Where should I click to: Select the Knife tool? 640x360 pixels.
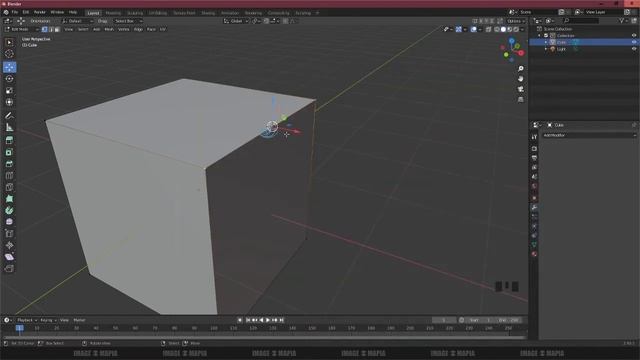9,187
